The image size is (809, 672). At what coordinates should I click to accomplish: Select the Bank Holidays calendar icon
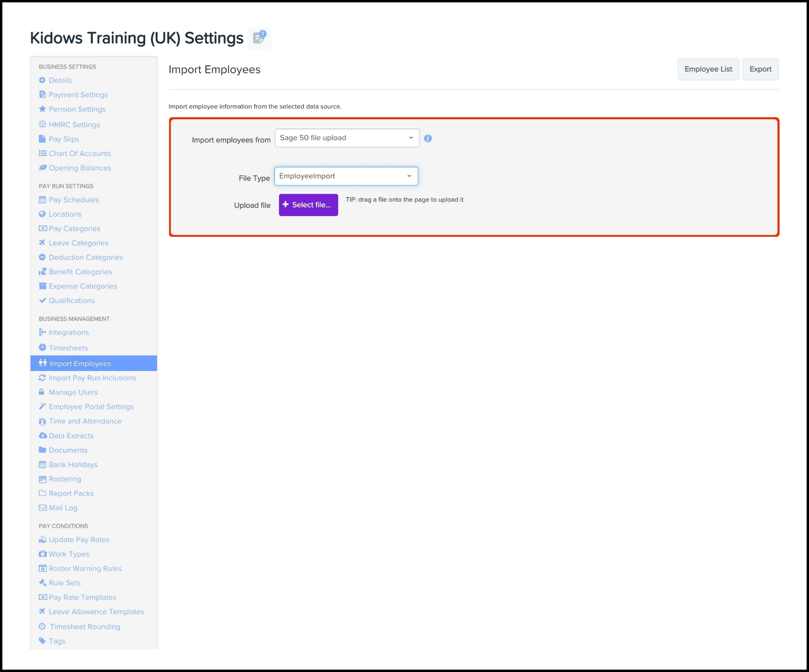[43, 464]
